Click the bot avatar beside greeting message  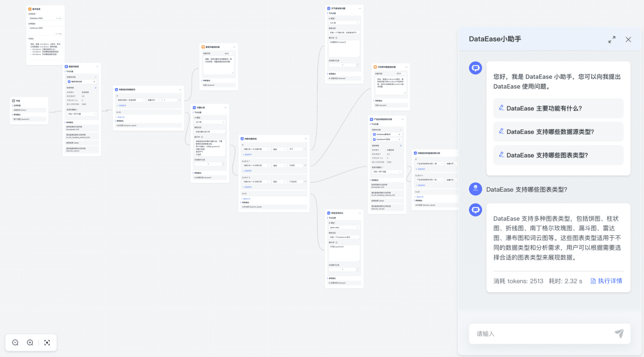click(x=475, y=68)
